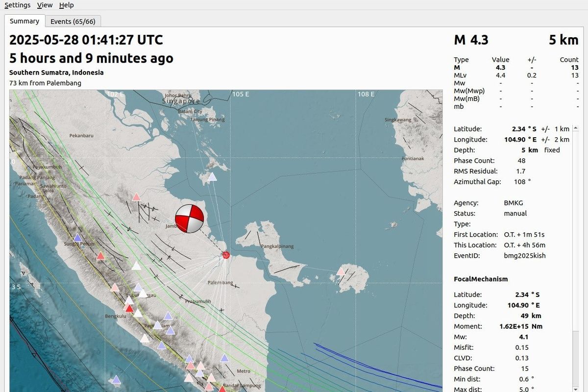The height and width of the screenshot is (392, 588).
Task: Click the Palembang city label on map
Action: click(221, 283)
